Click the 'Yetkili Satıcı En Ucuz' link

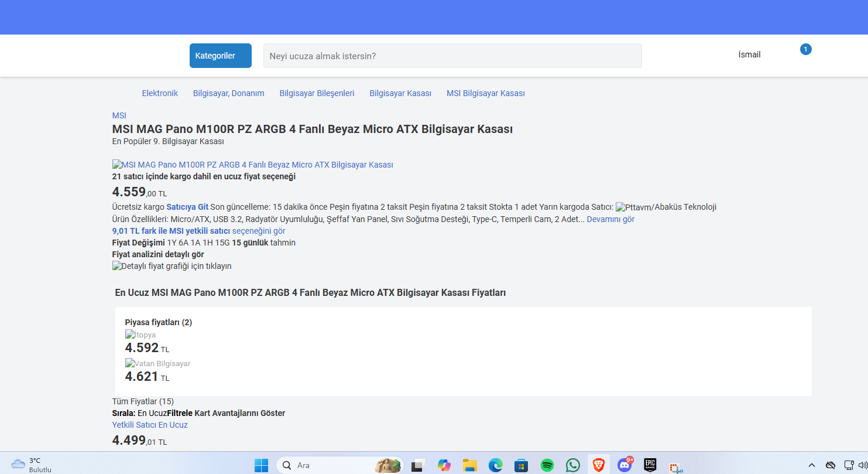[150, 425]
